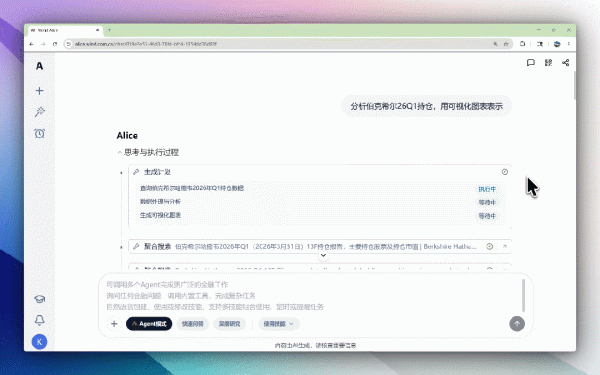
Task: Click the user message bubble about 伯克希尔26Q1持仓
Action: (426, 106)
